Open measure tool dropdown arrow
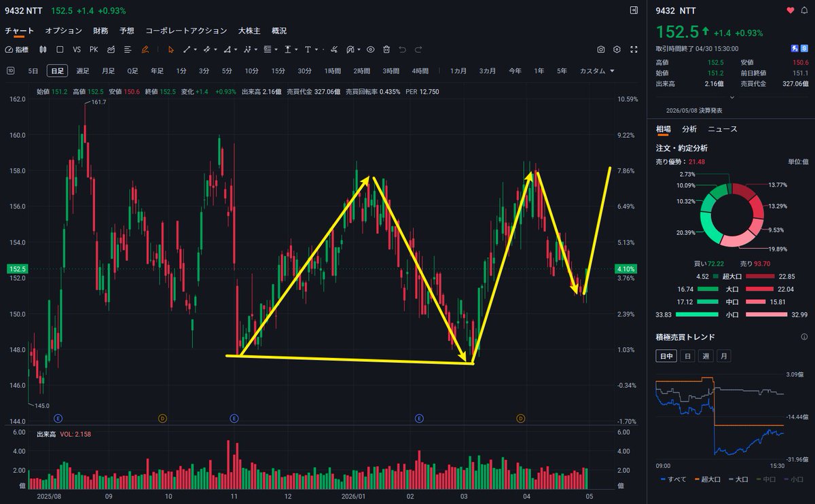This screenshot has height=504, width=815. pyautogui.click(x=295, y=50)
